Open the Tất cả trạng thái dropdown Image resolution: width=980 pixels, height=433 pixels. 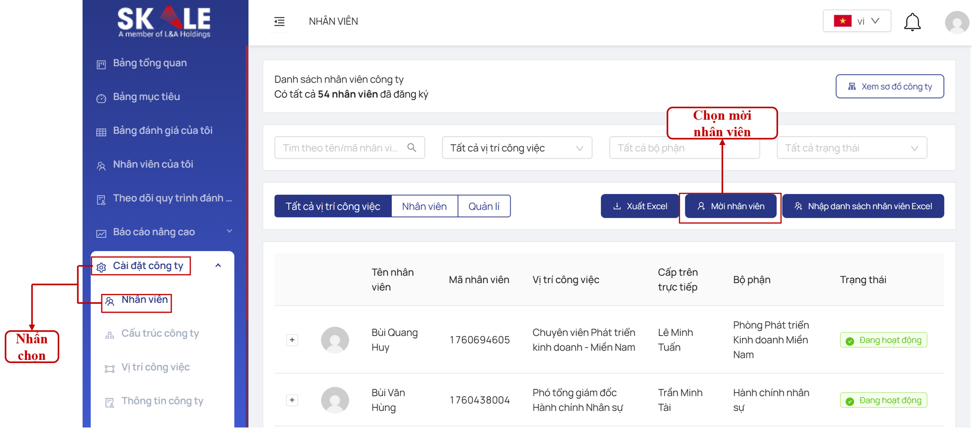coord(851,148)
